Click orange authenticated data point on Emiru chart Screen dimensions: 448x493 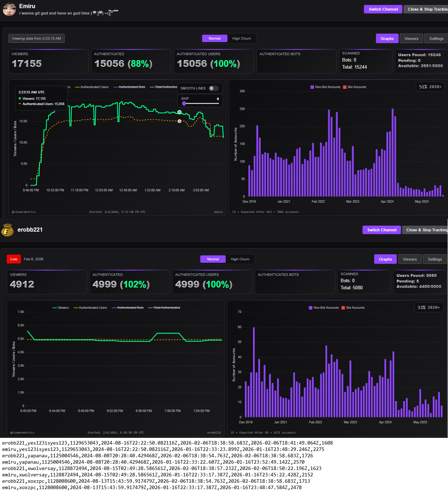coord(179,121)
